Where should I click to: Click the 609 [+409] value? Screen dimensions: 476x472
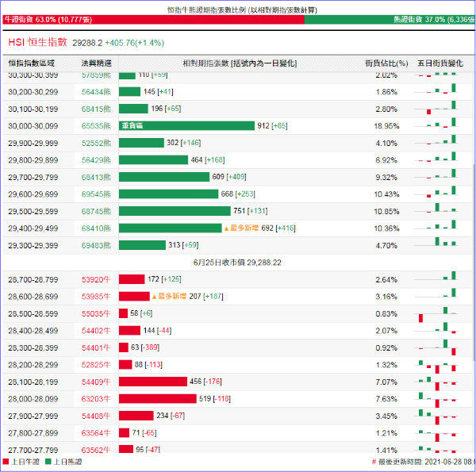coord(229,177)
